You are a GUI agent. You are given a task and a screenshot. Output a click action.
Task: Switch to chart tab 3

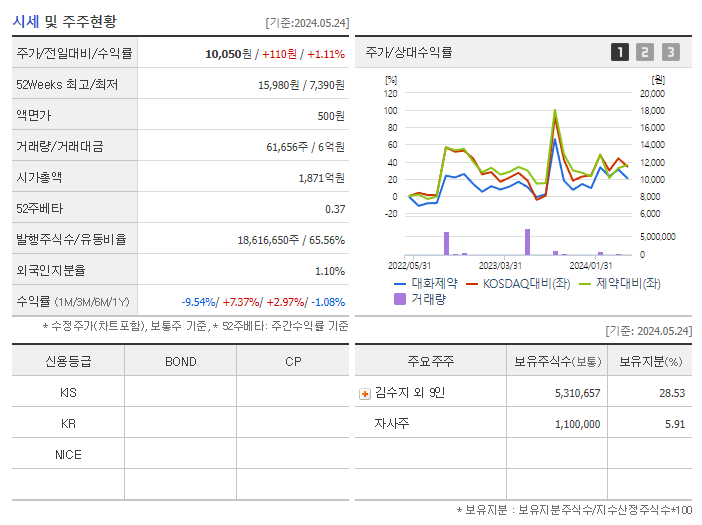pos(671,52)
